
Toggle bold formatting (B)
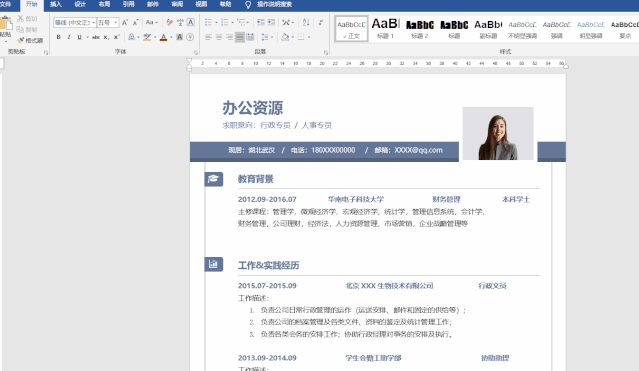click(58, 37)
